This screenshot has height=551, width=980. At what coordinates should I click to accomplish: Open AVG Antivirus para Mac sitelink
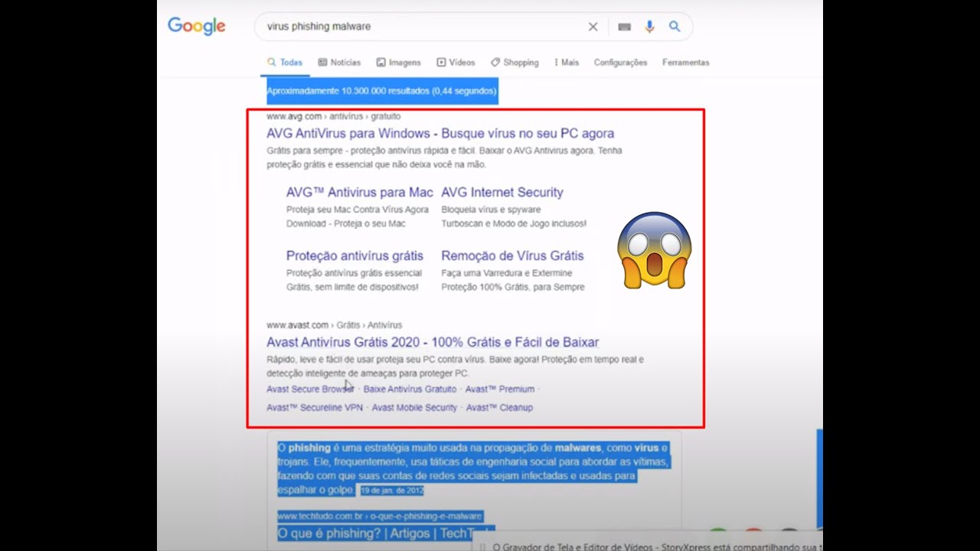(360, 193)
